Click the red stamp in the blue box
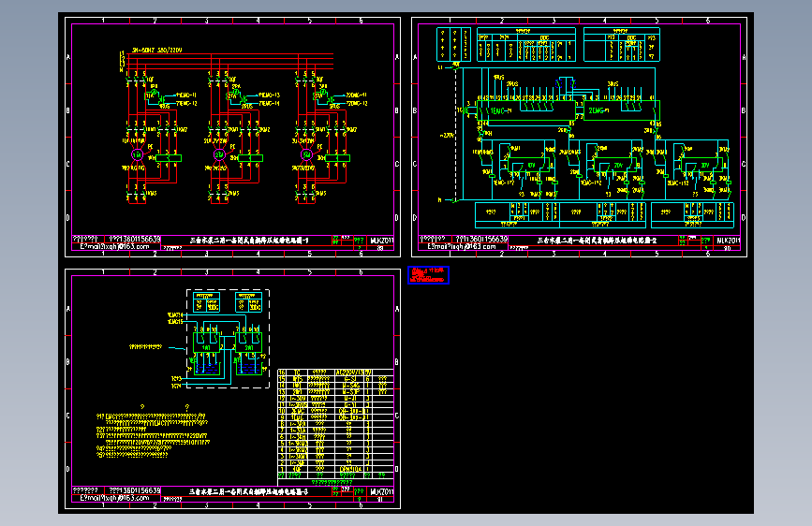Viewport: 812px width, 526px height. 428,275
